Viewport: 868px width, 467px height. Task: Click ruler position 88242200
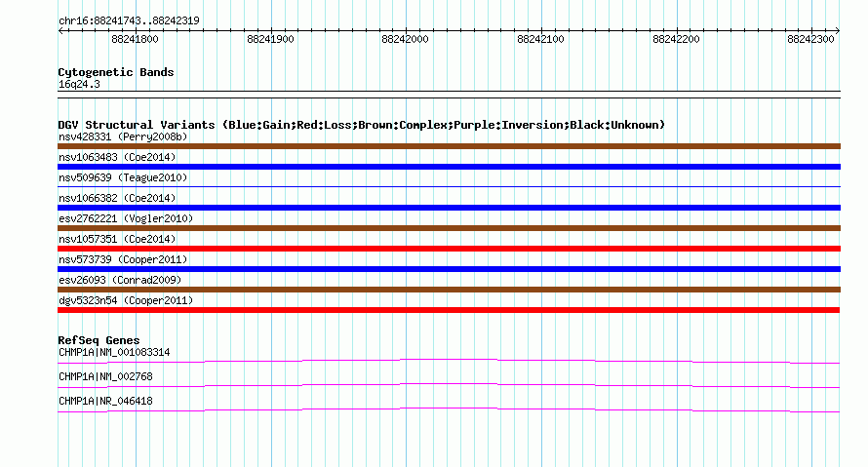[676, 39]
